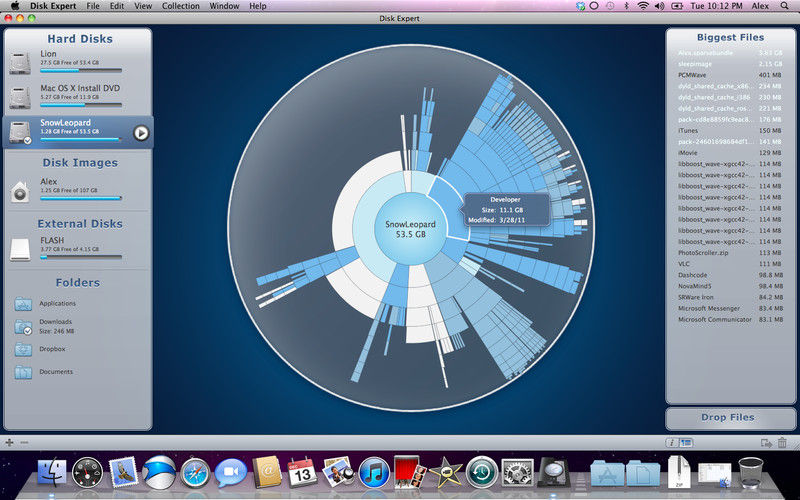Open the Documents folder icon

[23, 372]
